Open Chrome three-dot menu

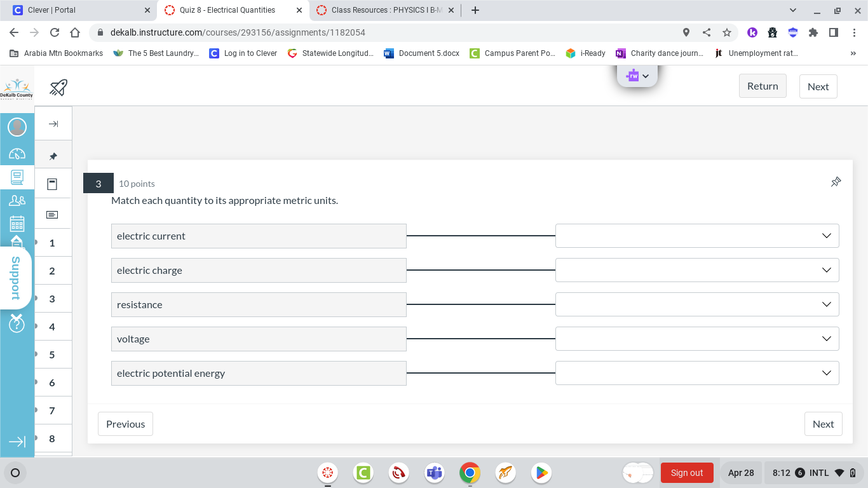(854, 32)
